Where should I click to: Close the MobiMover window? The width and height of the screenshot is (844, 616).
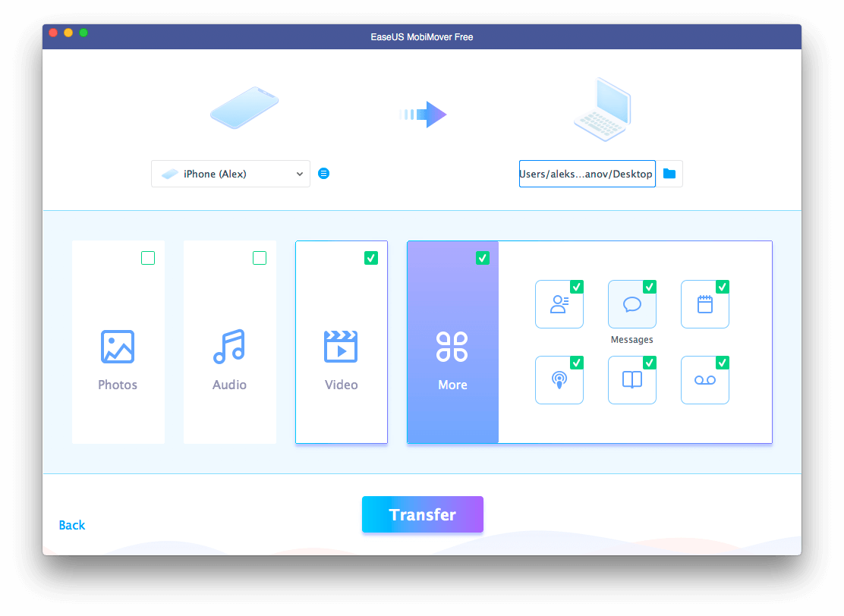pyautogui.click(x=53, y=33)
